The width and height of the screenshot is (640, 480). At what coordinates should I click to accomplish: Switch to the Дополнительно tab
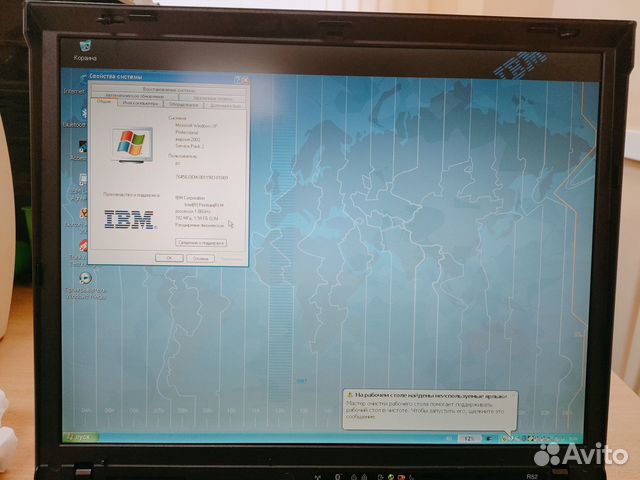(x=225, y=105)
